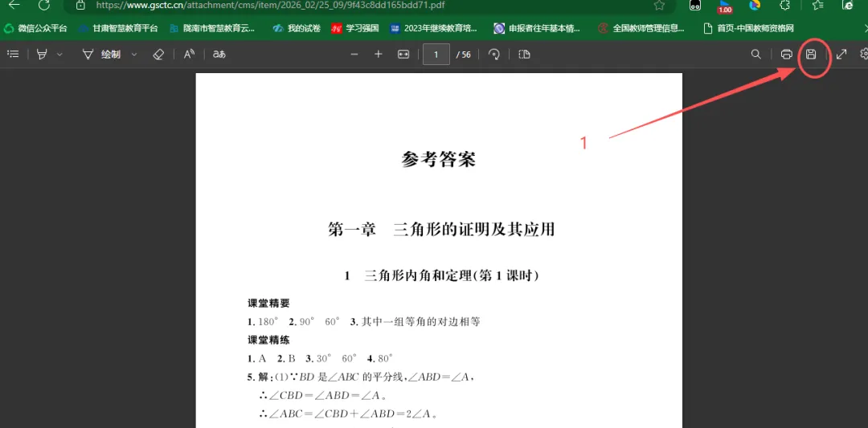This screenshot has height=428, width=868.
Task: Click the / 56 page count text
Action: point(464,55)
